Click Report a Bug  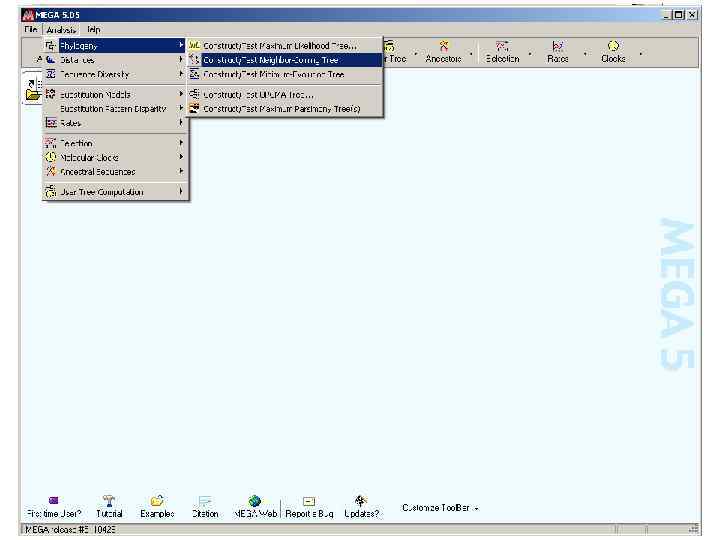point(309,507)
